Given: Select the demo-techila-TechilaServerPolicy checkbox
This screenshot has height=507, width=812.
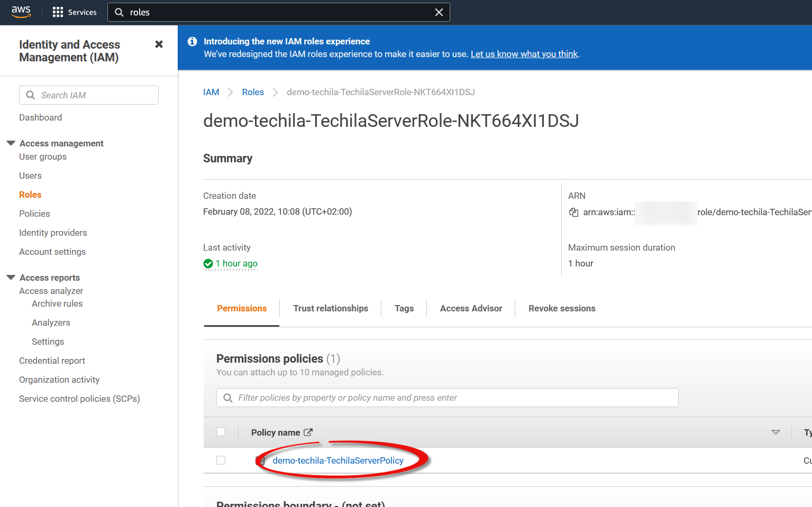Looking at the screenshot, I should tap(221, 460).
